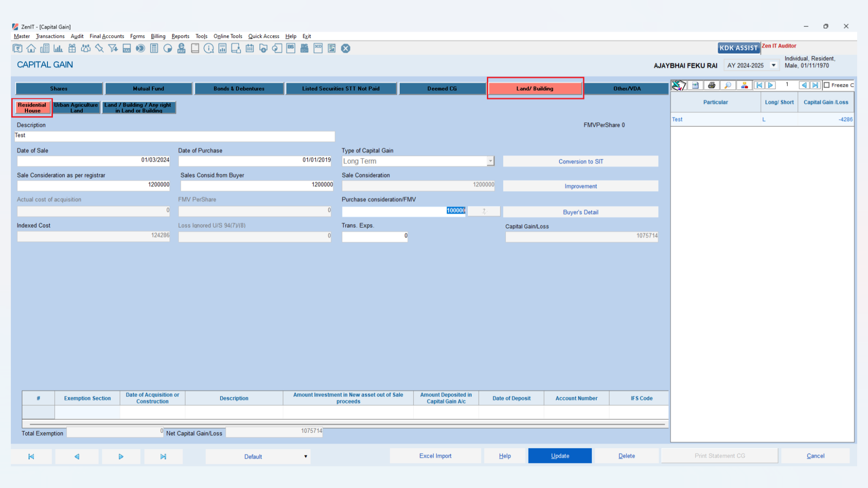Open the BS SCH toolbar icon

[x=304, y=48]
